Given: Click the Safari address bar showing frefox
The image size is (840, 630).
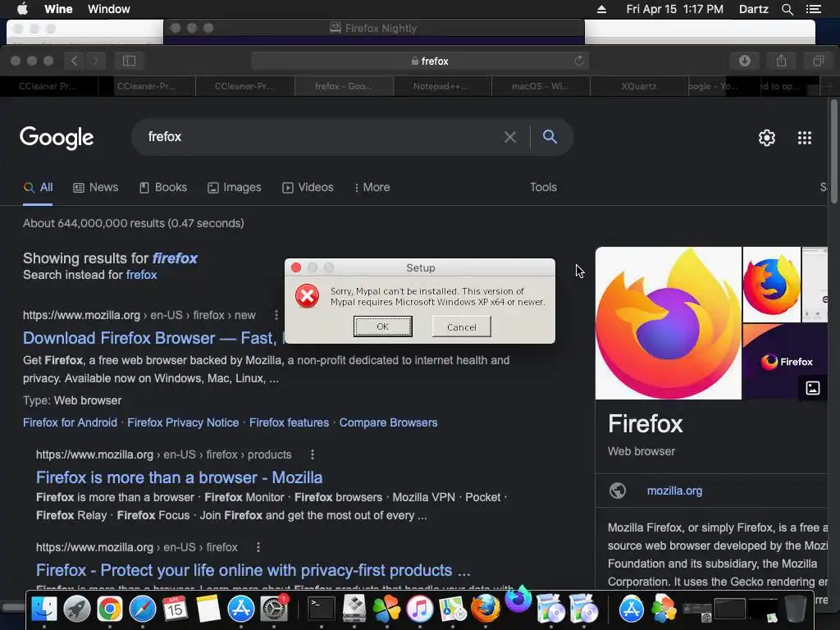Looking at the screenshot, I should pyautogui.click(x=419, y=61).
